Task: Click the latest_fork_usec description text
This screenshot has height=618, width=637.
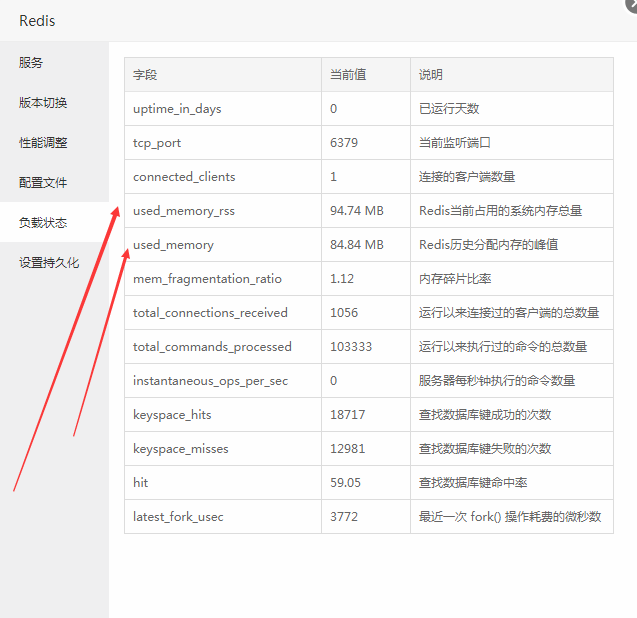Action: (x=509, y=517)
